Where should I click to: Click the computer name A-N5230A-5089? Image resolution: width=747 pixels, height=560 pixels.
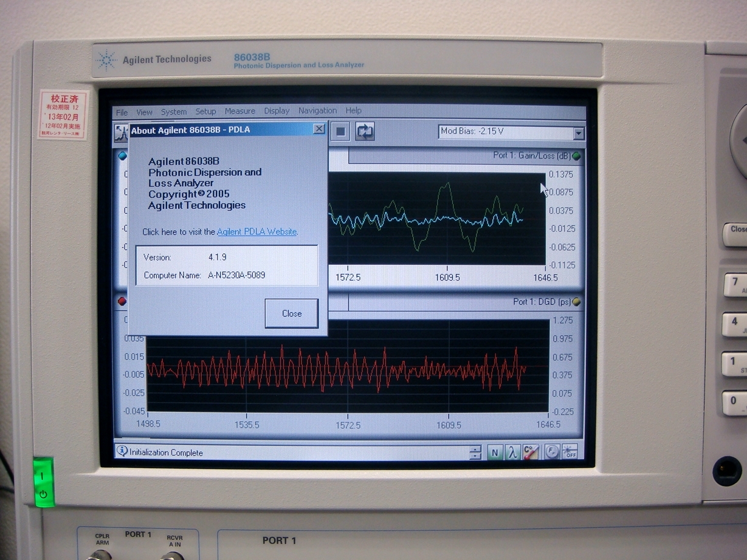tap(236, 275)
